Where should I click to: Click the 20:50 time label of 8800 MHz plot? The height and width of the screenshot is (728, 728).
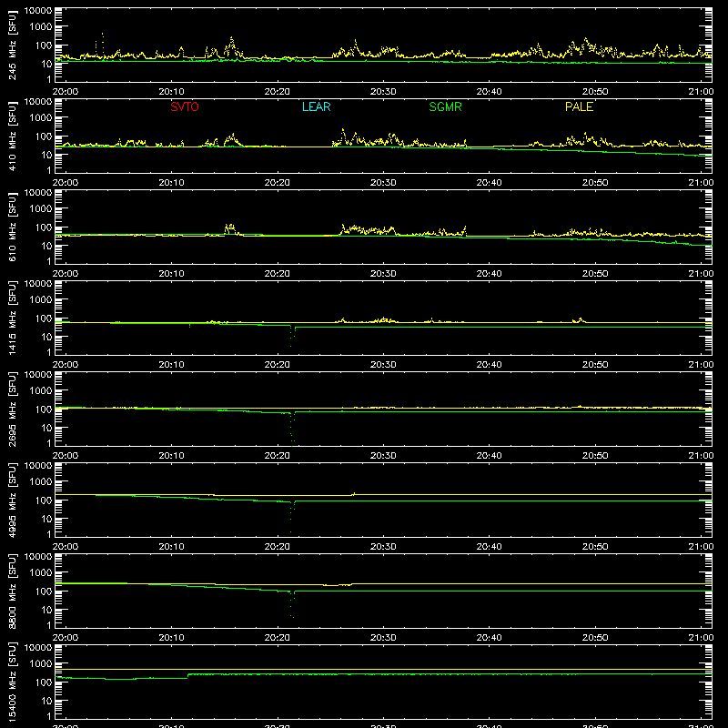coord(595,638)
